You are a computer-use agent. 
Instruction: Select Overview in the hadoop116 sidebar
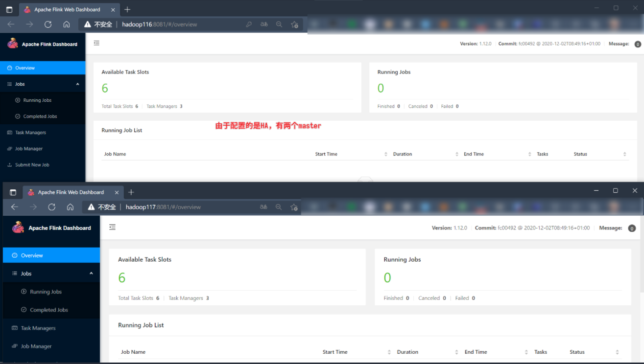[x=43, y=68]
